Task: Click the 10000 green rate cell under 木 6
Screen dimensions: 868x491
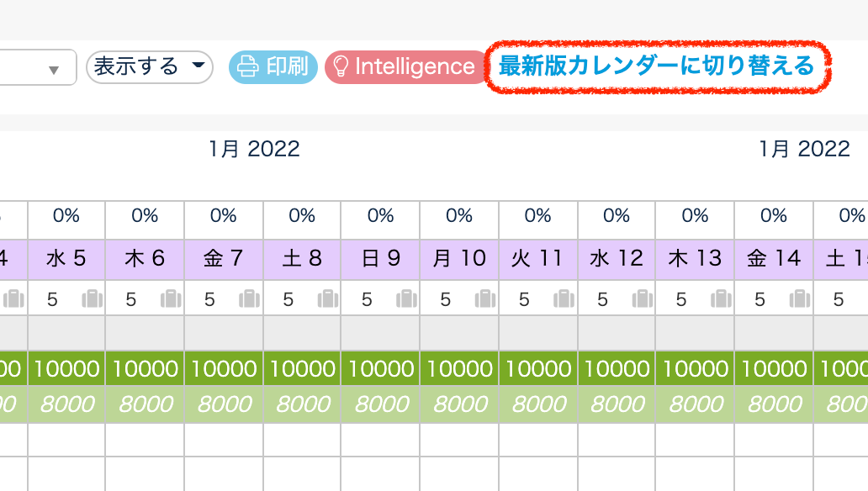Action: [145, 368]
